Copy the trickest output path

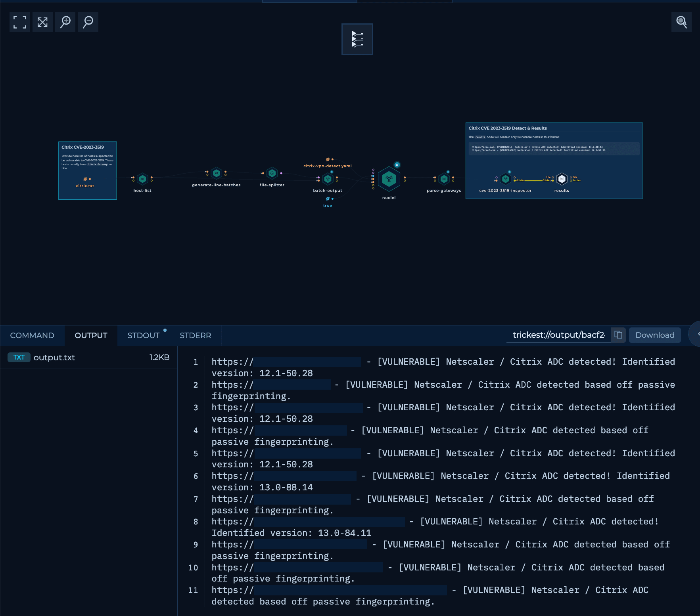(x=618, y=335)
